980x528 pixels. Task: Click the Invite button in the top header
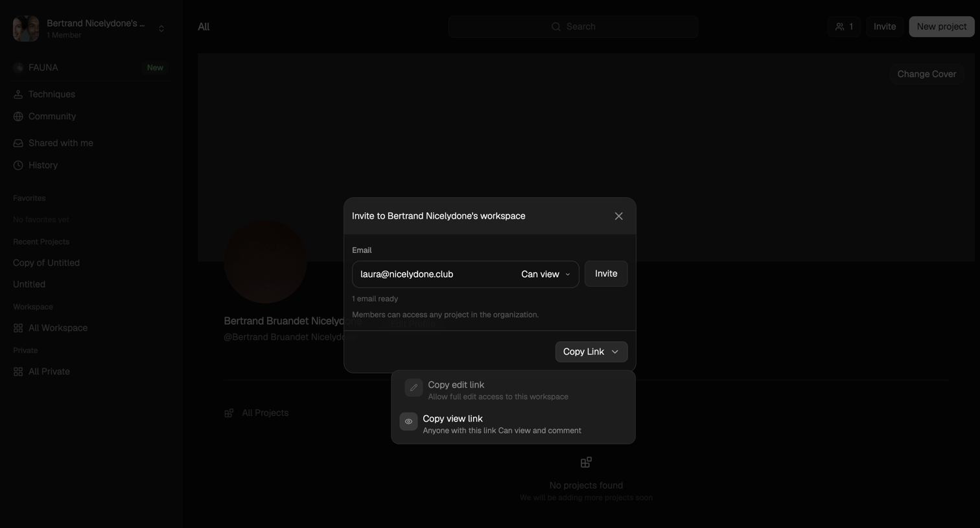pyautogui.click(x=885, y=27)
